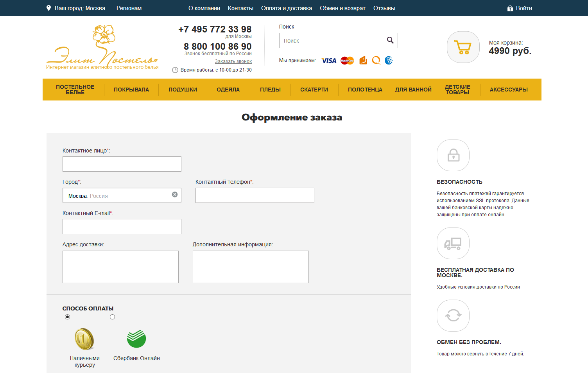Click the search magnifier icon

(x=390, y=40)
